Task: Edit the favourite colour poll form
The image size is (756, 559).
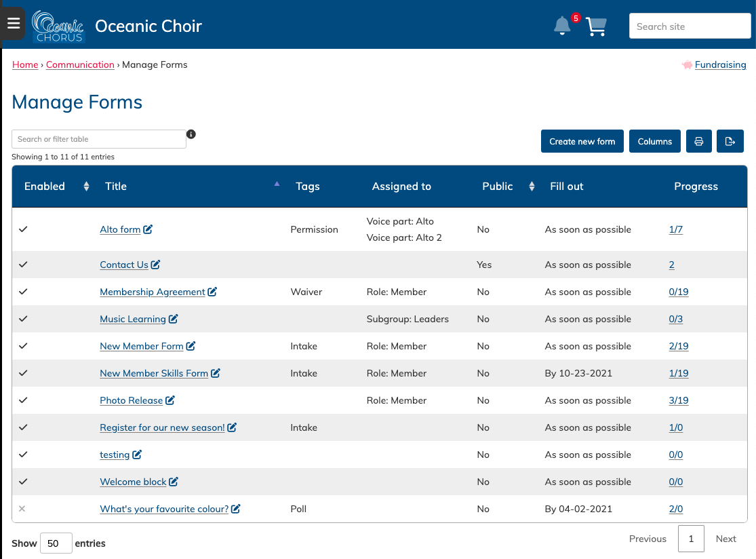Action: [235, 508]
